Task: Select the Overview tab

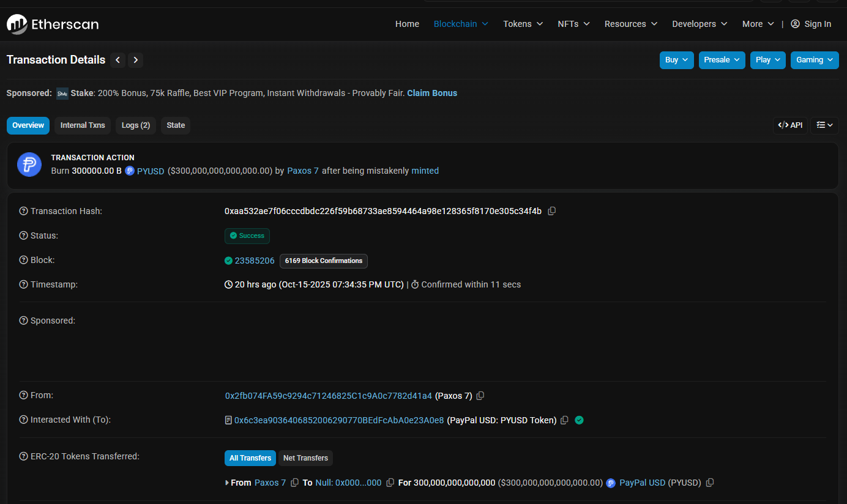Action: coord(28,125)
